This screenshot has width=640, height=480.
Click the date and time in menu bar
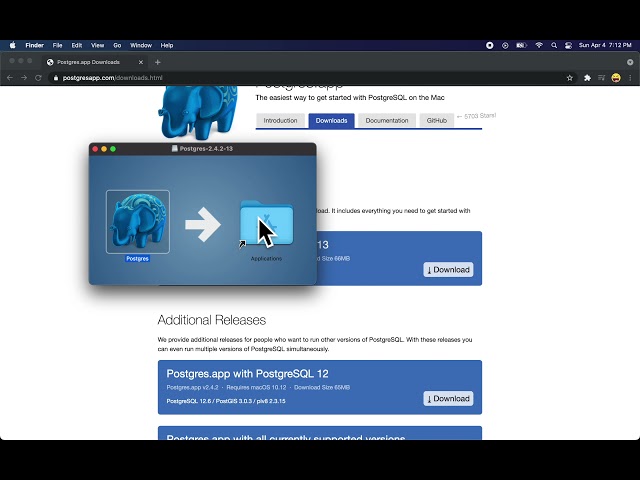pos(605,45)
